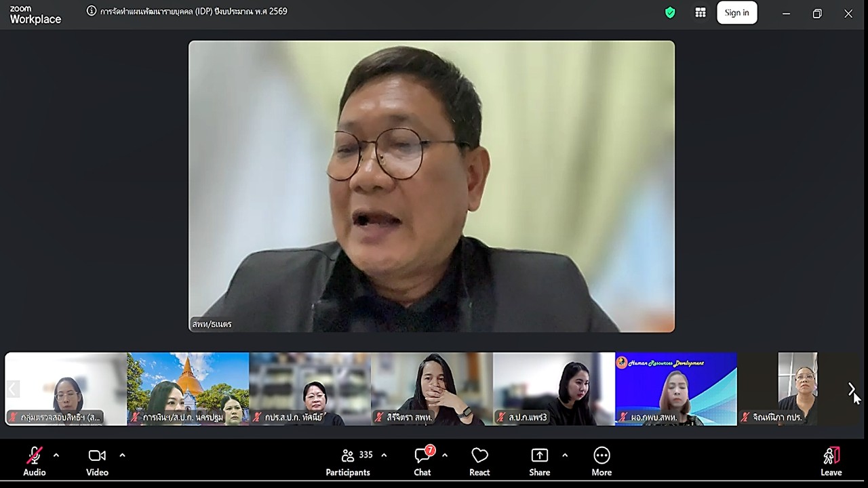Click the Sign in button
This screenshot has width=868, height=488.
[x=737, y=12]
